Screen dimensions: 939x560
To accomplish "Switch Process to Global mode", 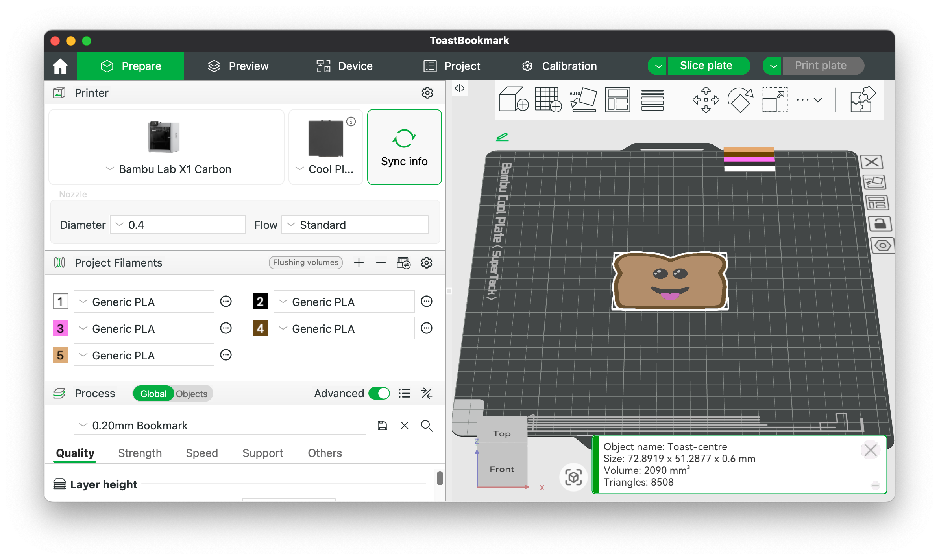I will click(x=153, y=394).
